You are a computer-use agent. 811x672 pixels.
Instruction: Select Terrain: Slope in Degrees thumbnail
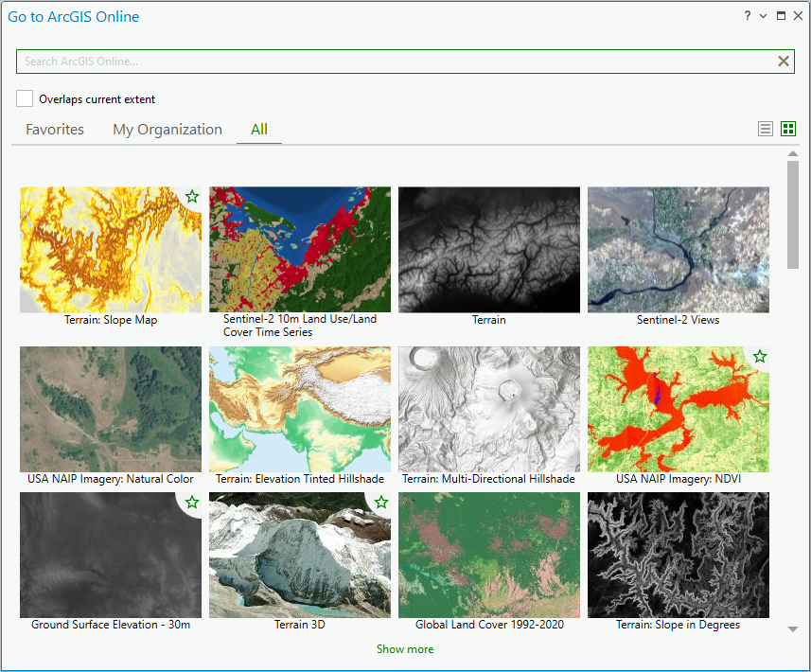click(x=679, y=555)
